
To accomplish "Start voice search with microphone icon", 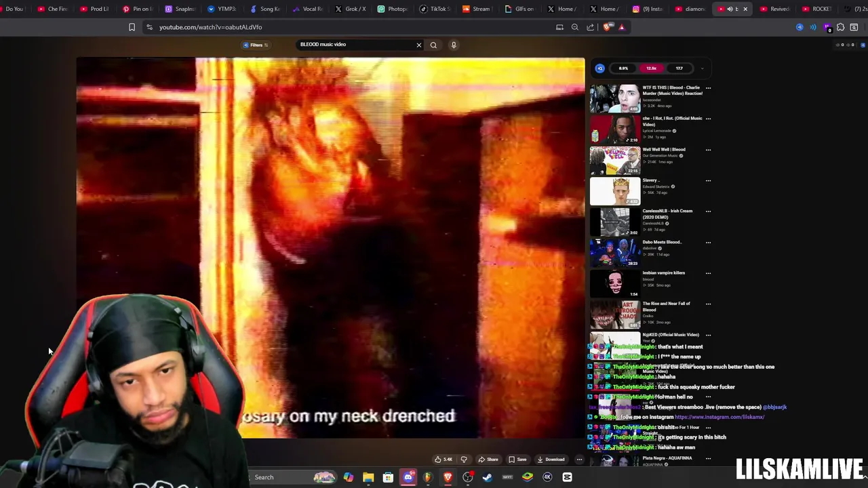I will point(454,45).
